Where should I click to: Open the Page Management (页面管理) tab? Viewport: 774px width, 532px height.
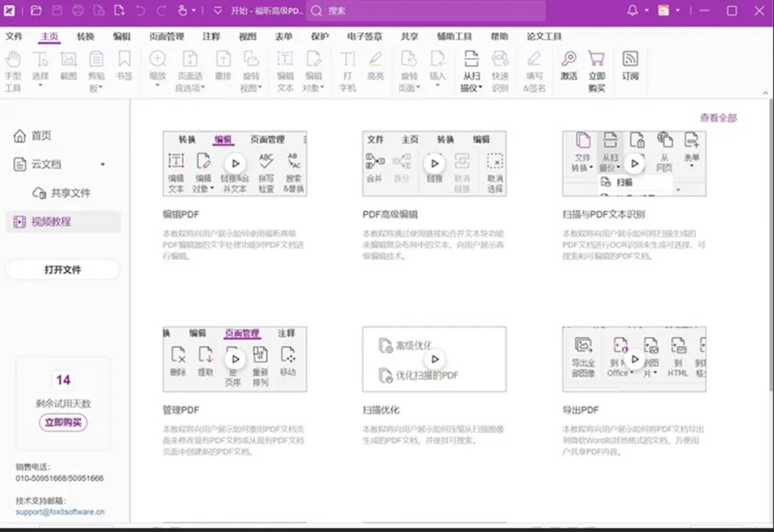(x=166, y=36)
